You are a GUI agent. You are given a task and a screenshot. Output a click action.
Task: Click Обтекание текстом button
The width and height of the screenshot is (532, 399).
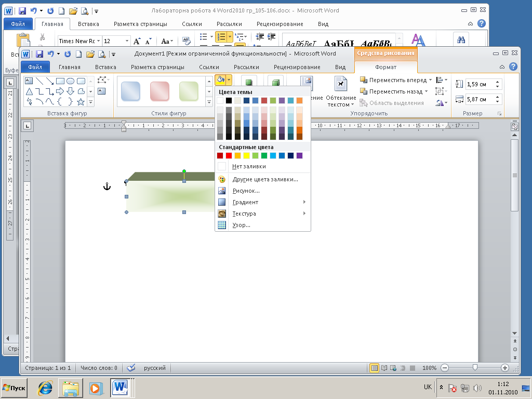(341, 91)
